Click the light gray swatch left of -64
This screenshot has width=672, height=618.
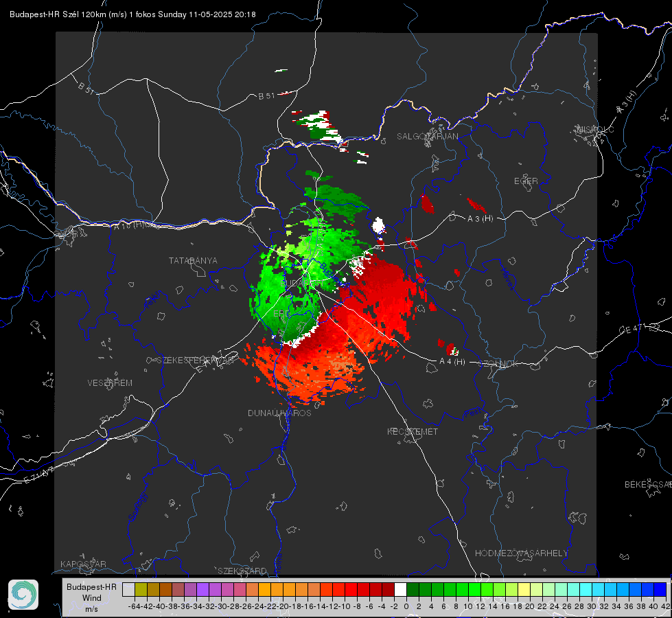click(128, 589)
